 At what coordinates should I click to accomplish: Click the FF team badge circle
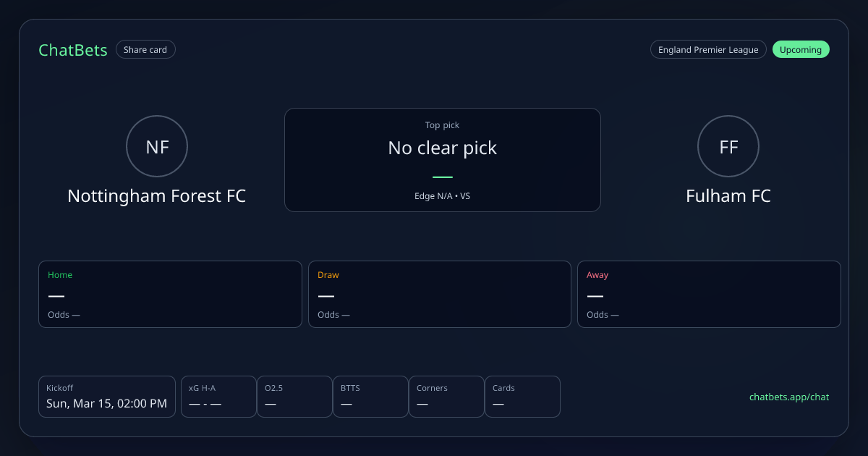pyautogui.click(x=728, y=147)
